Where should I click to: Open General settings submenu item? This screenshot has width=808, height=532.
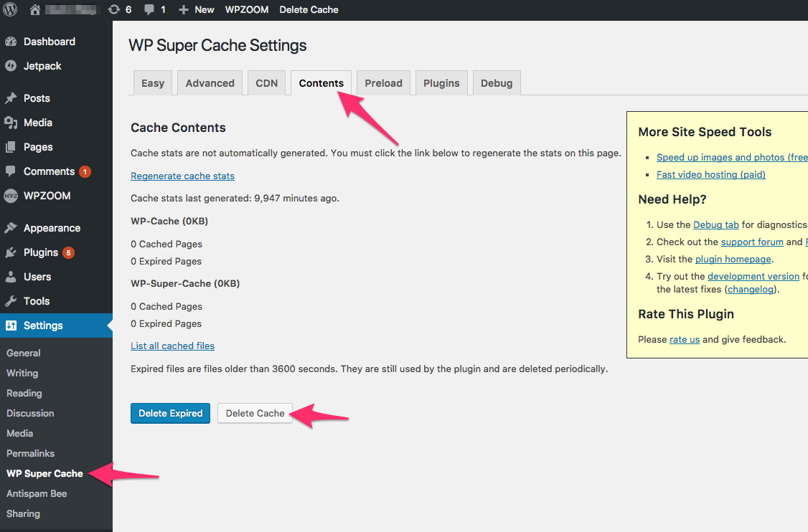[x=24, y=353]
